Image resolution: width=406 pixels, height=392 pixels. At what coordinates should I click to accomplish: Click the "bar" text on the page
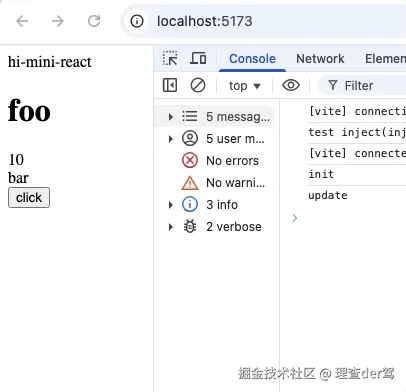point(18,178)
